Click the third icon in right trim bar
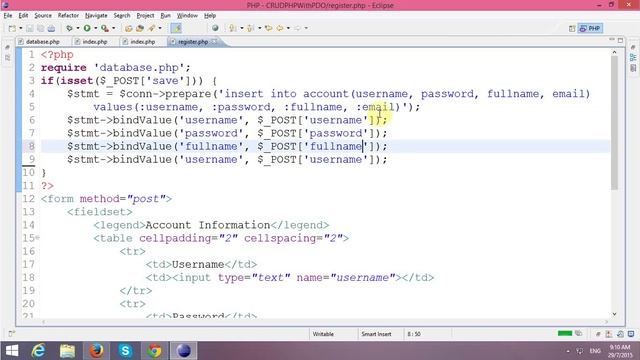Screen dimensions: 640x360 click(633, 68)
